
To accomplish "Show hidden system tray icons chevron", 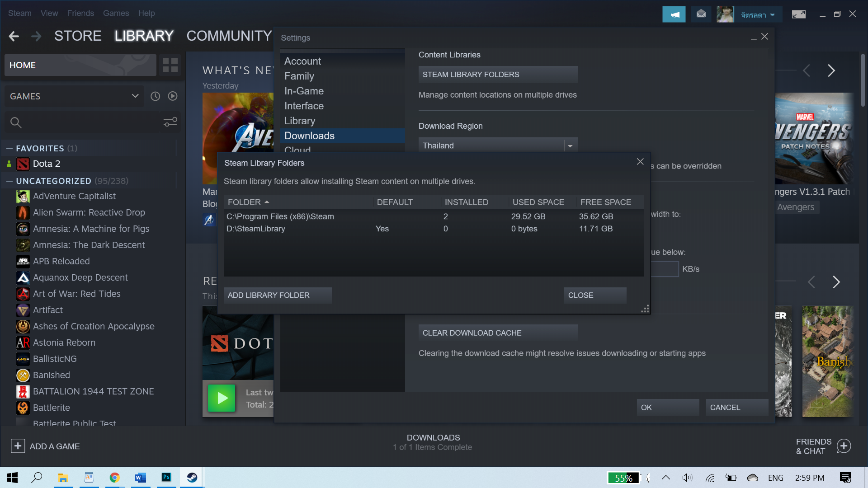I will pyautogui.click(x=666, y=478).
